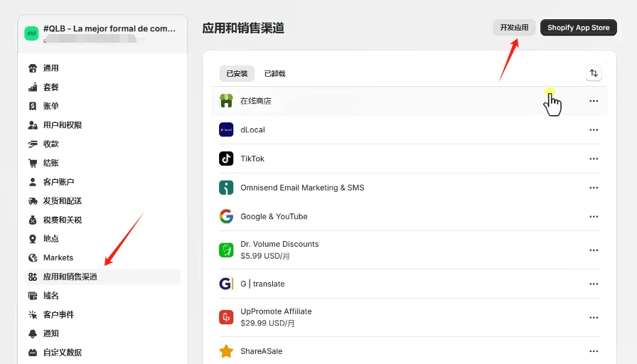
Task: Open the TikTok app name link
Action: coord(252,159)
